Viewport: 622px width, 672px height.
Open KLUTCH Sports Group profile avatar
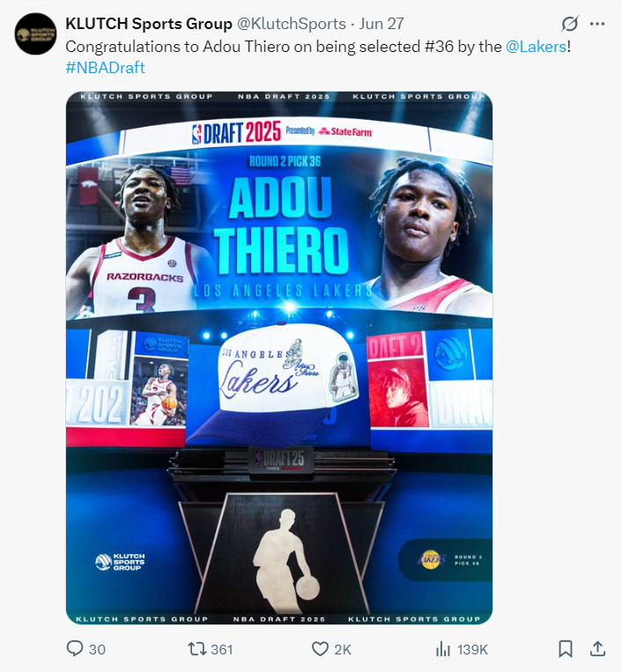35,33
